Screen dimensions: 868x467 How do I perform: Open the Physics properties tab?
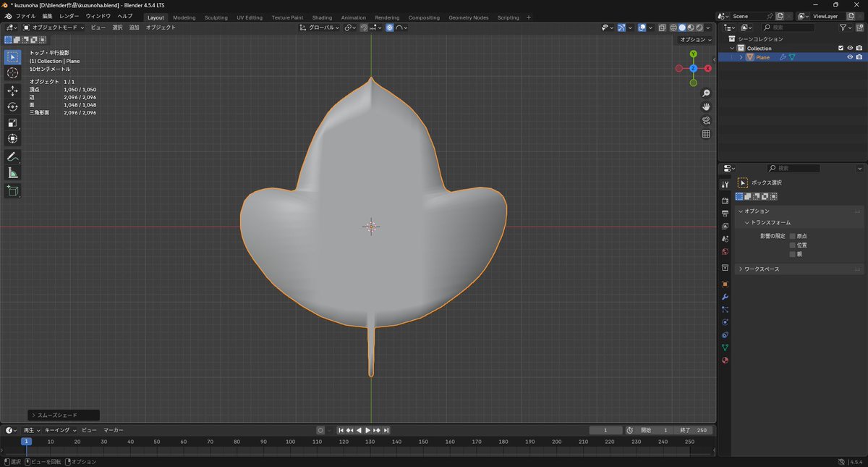tap(725, 322)
